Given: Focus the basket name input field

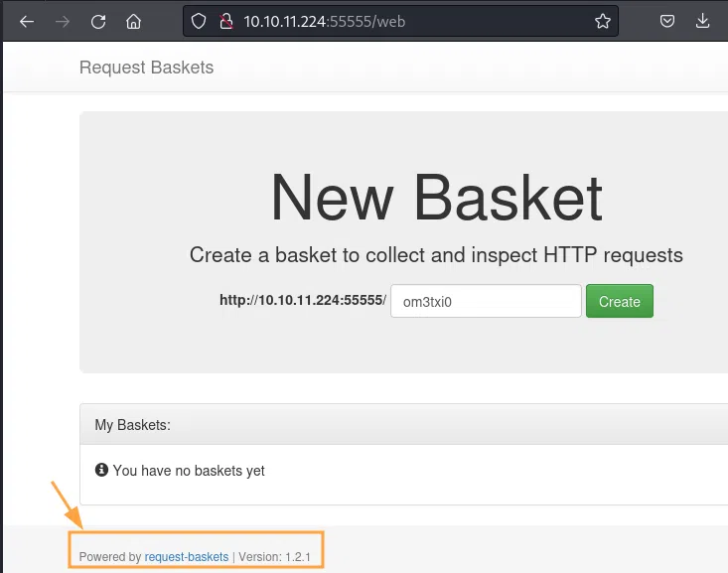Looking at the screenshot, I should (486, 302).
